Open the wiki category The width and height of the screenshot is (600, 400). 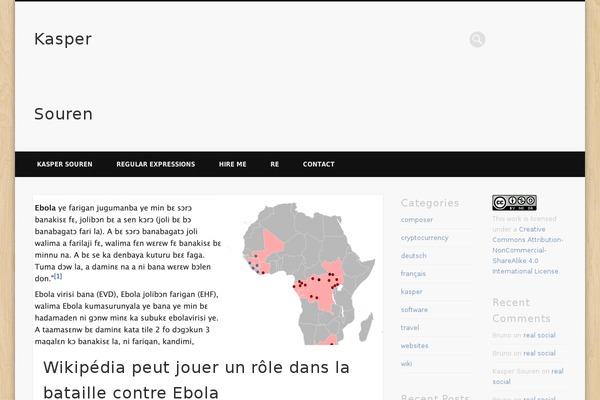[x=406, y=364]
